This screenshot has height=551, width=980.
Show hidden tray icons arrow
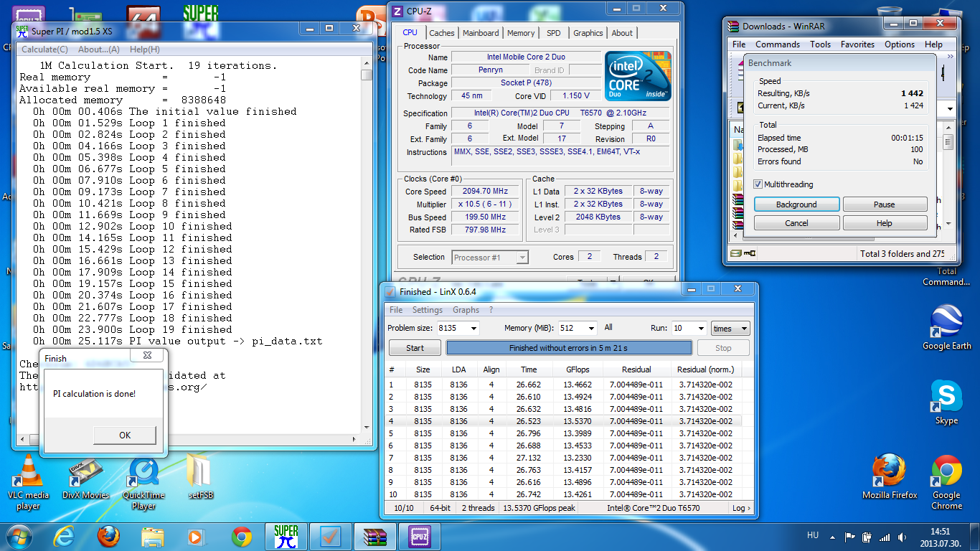pyautogui.click(x=831, y=537)
